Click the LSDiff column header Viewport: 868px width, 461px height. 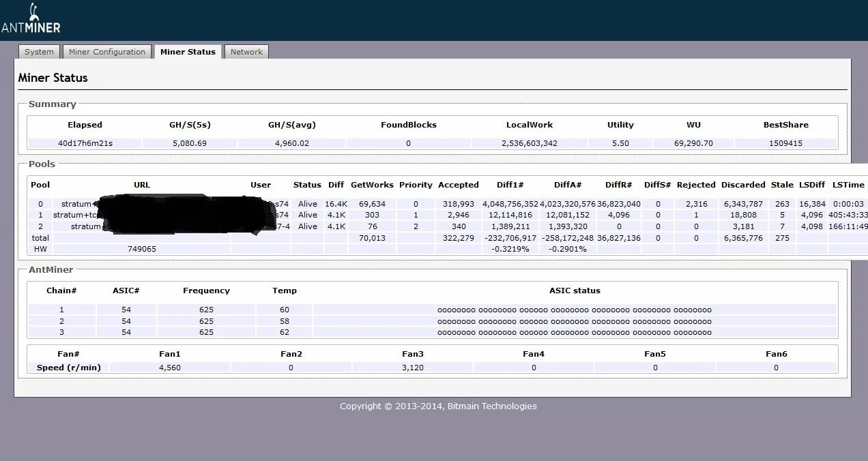click(x=812, y=185)
